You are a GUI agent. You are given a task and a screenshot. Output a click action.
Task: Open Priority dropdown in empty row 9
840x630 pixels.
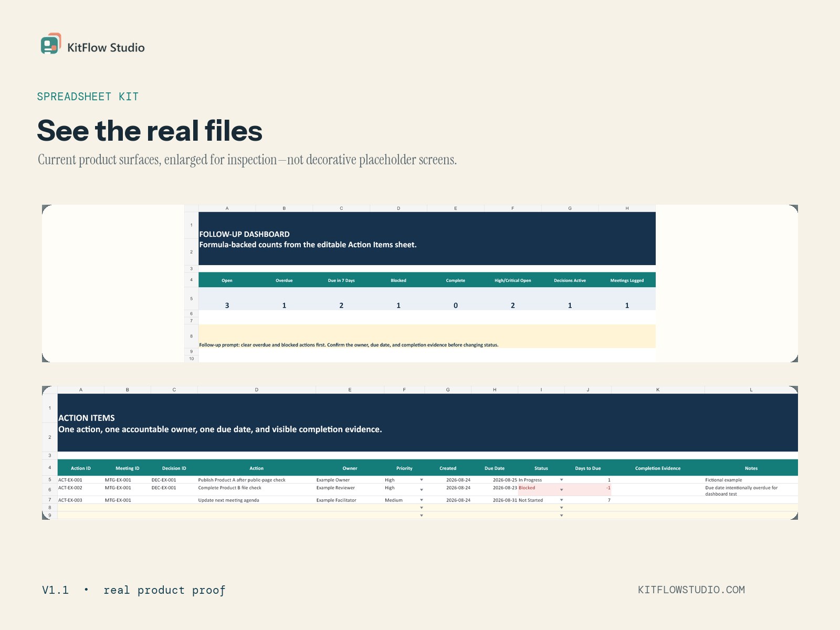pos(422,516)
